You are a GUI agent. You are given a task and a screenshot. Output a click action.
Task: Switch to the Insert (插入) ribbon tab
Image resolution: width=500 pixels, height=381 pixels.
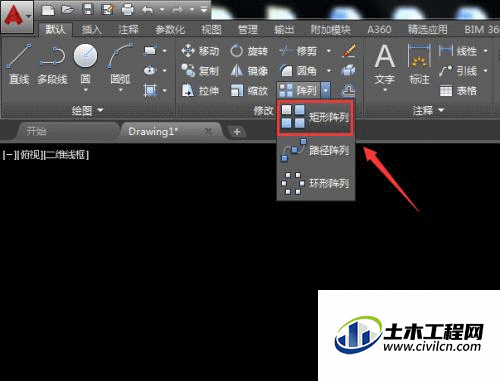pyautogui.click(x=92, y=30)
